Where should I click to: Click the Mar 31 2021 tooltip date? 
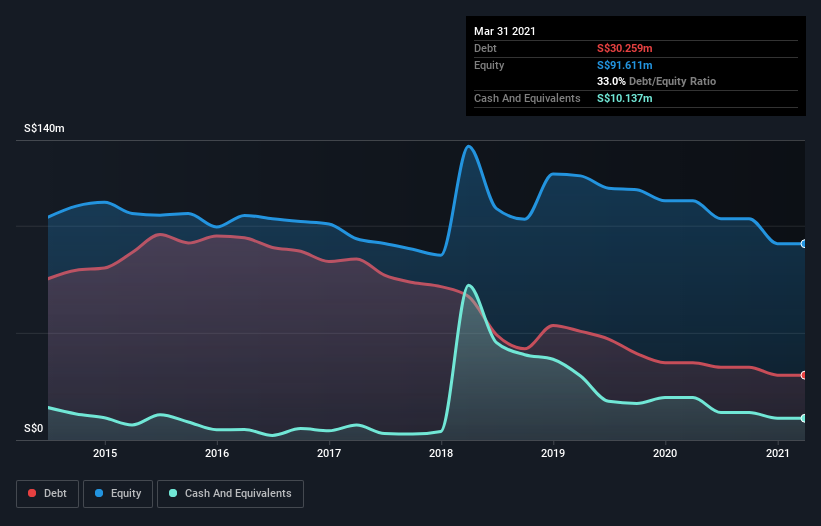point(505,31)
